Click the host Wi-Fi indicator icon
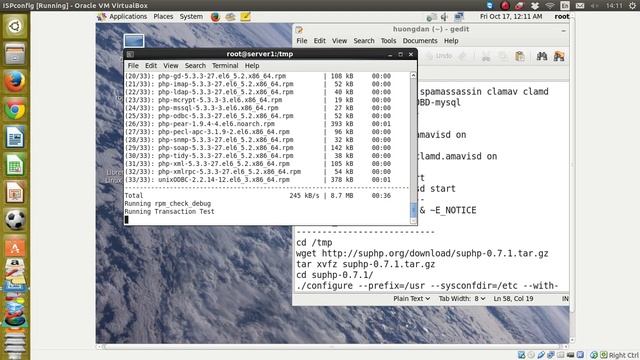This screenshot has width=640, height=360. 550,5
